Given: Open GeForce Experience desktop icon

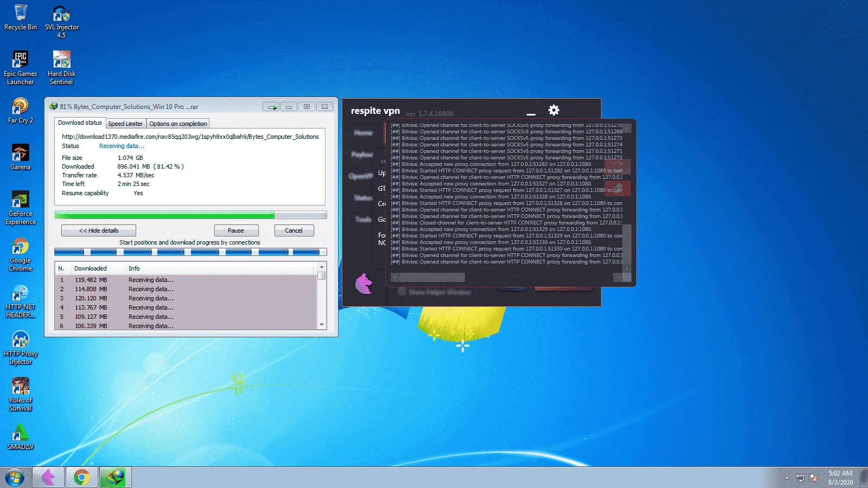Looking at the screenshot, I should tap(21, 208).
